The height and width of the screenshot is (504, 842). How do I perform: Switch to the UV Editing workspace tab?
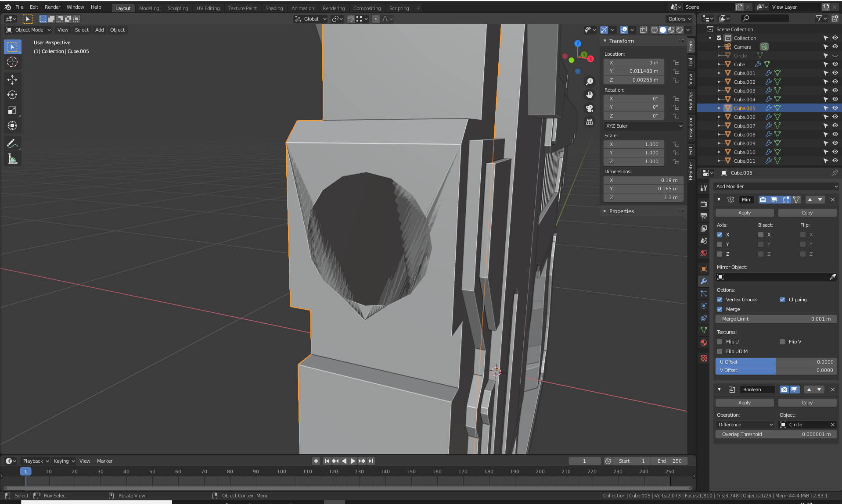coord(208,8)
